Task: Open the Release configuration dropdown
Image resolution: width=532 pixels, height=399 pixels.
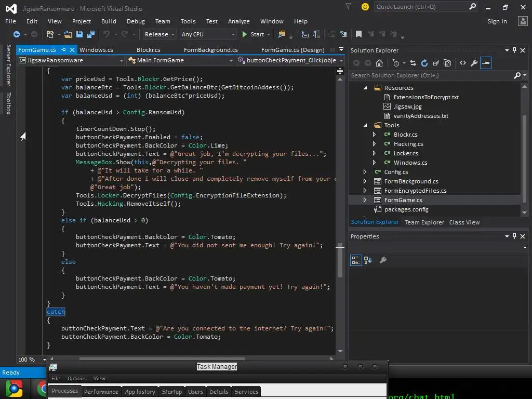Action: [159, 34]
